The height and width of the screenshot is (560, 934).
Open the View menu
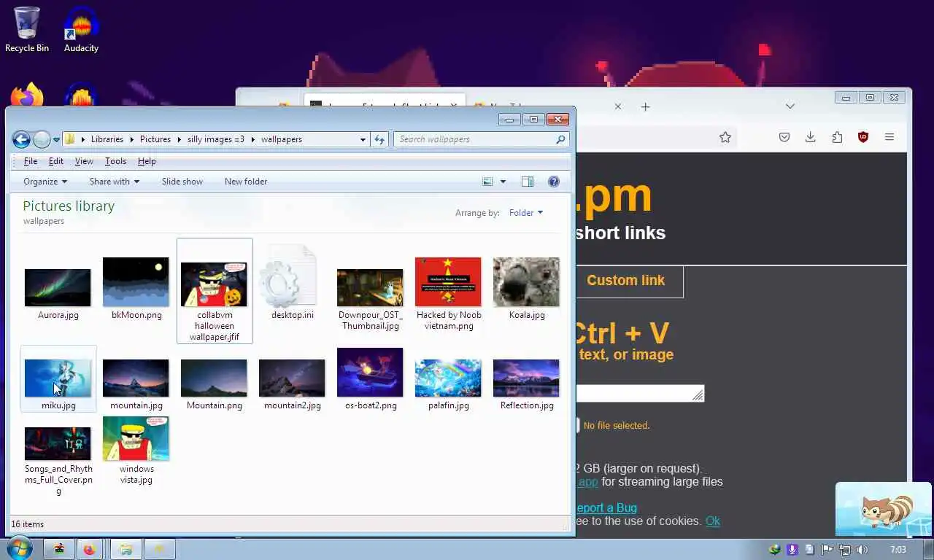[84, 161]
